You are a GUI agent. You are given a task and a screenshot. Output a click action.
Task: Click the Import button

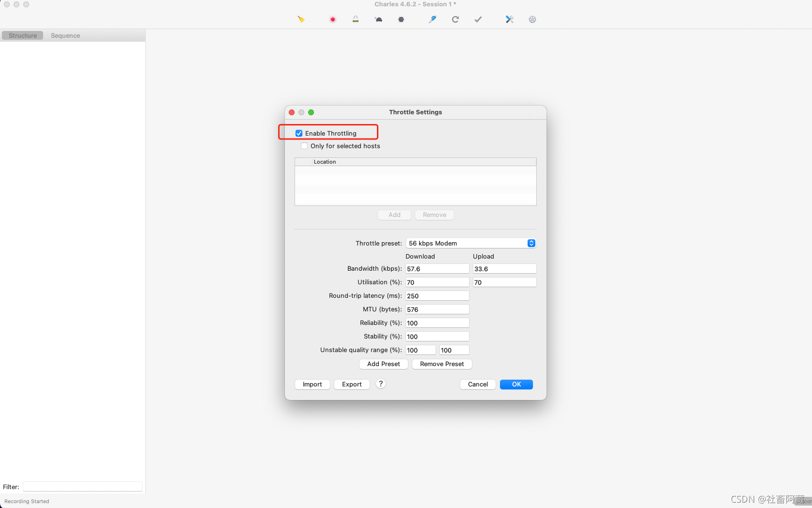point(312,384)
